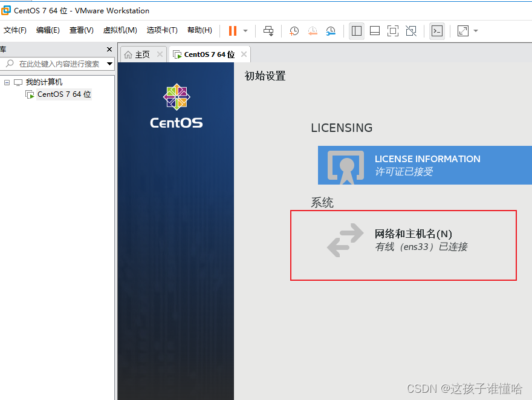The height and width of the screenshot is (400, 532).
Task: Take a snapshot of the virtual machine
Action: [x=294, y=31]
